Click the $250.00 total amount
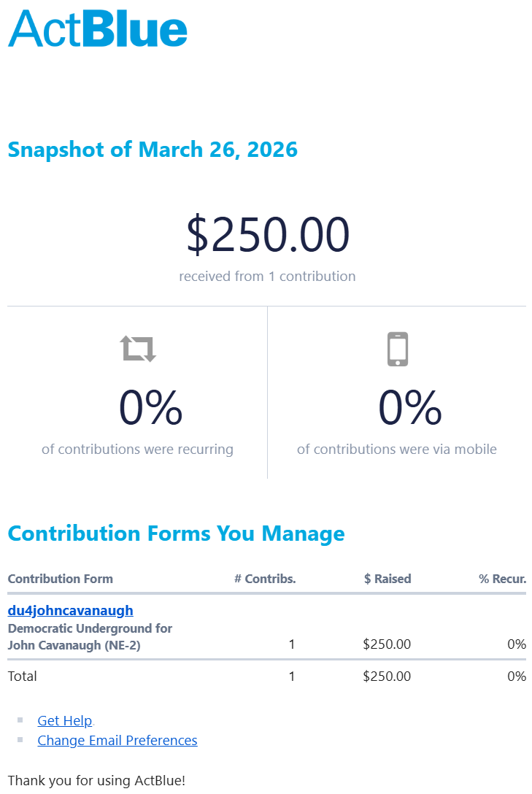Image resolution: width=532 pixels, height=794 pixels. [x=268, y=236]
